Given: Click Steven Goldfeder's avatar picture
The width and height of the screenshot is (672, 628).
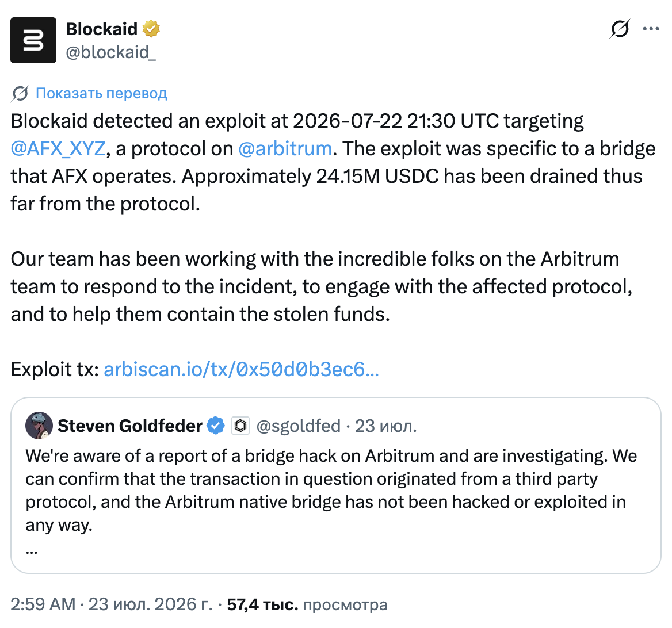Looking at the screenshot, I should click(x=39, y=426).
